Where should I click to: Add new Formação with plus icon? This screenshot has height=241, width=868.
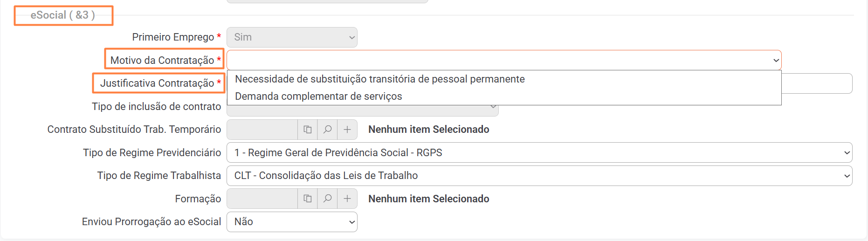point(347,199)
